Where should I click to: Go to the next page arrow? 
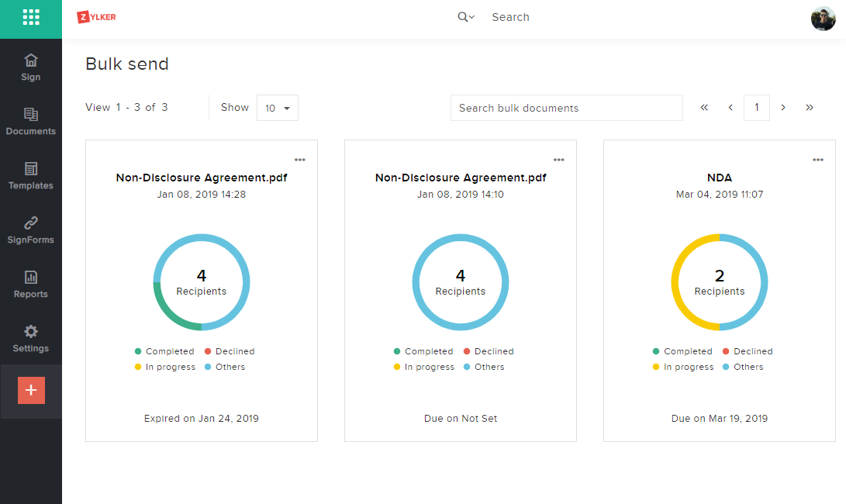coord(783,108)
